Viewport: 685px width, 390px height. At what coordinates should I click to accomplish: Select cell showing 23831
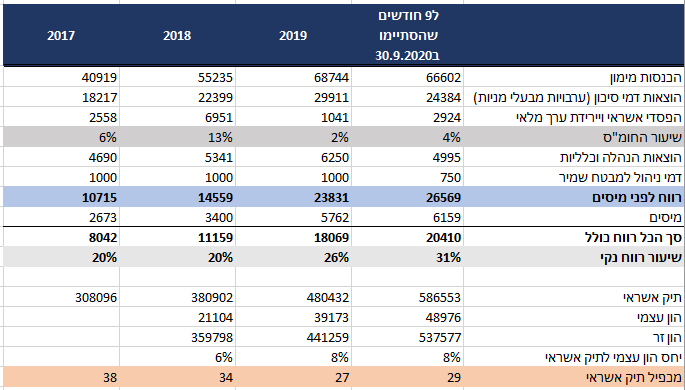pyautogui.click(x=332, y=198)
